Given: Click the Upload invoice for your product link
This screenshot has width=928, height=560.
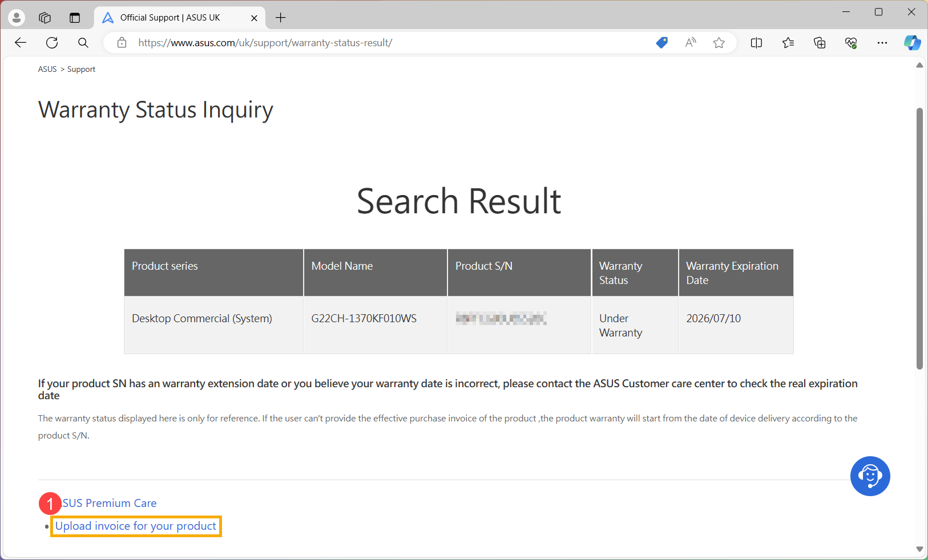Looking at the screenshot, I should click(136, 526).
